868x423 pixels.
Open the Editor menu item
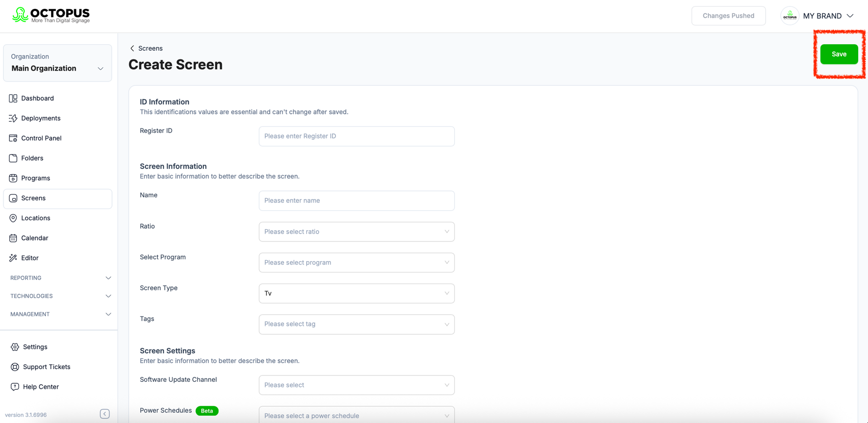point(57,258)
